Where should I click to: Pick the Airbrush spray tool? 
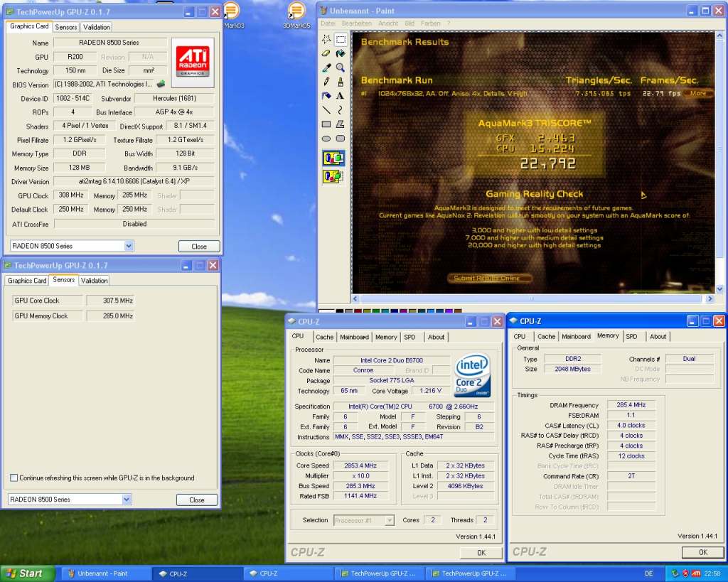(326, 96)
